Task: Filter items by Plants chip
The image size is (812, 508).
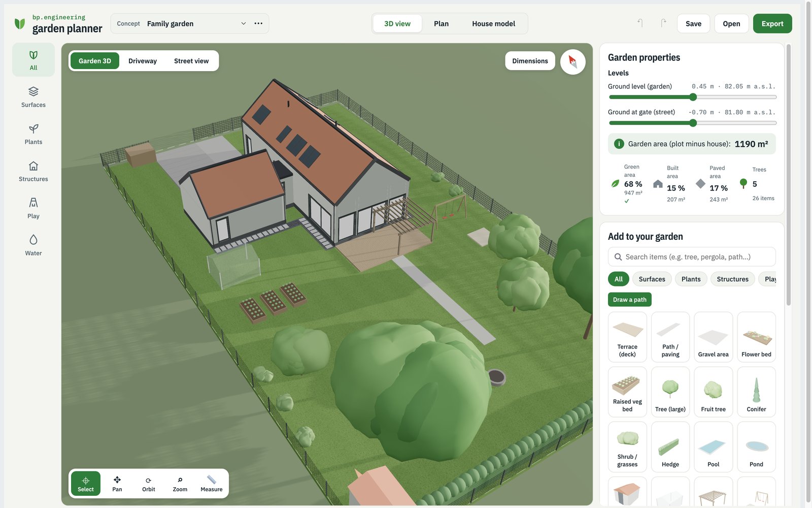Action: tap(691, 279)
